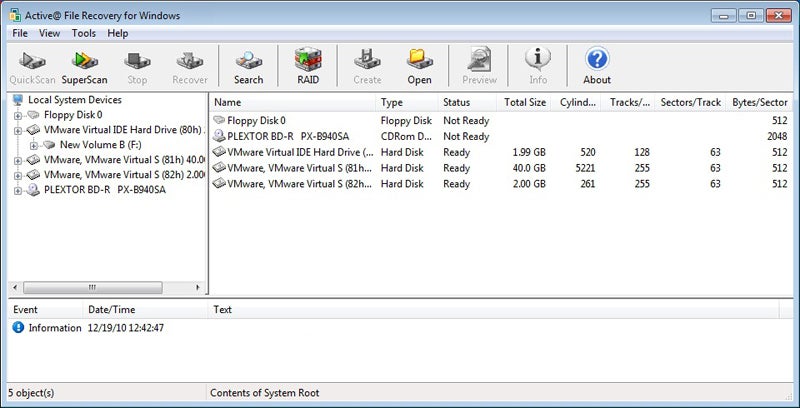Sort by Bytes/Sector column header
Viewport: 800px width, 408px height.
click(759, 103)
